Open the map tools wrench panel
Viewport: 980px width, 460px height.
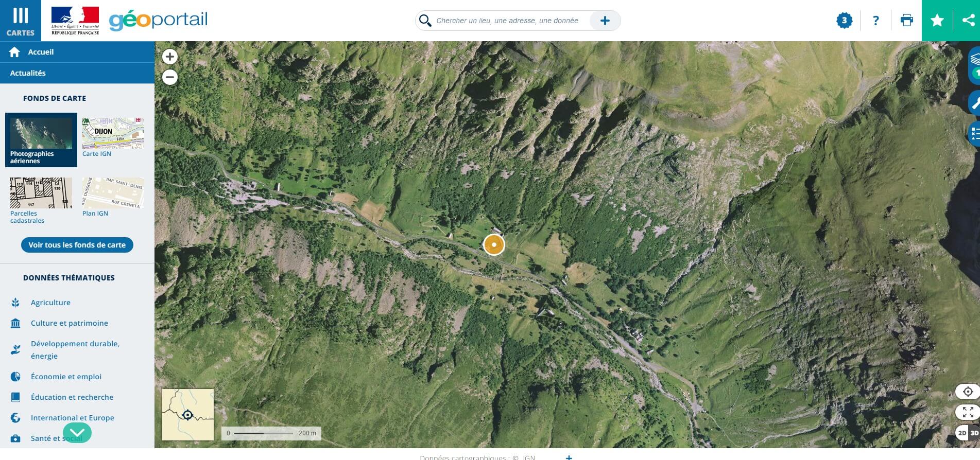tap(974, 103)
